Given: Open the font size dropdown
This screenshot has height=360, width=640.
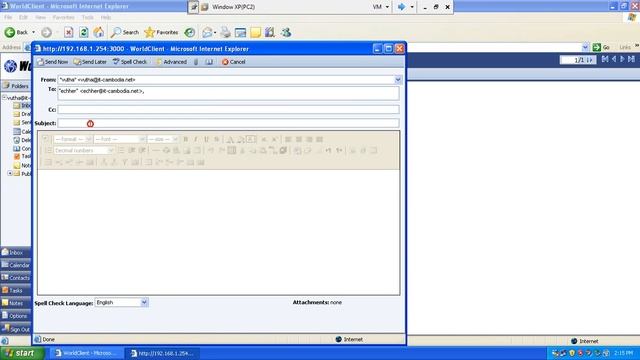Looking at the screenshot, I should click(163, 139).
